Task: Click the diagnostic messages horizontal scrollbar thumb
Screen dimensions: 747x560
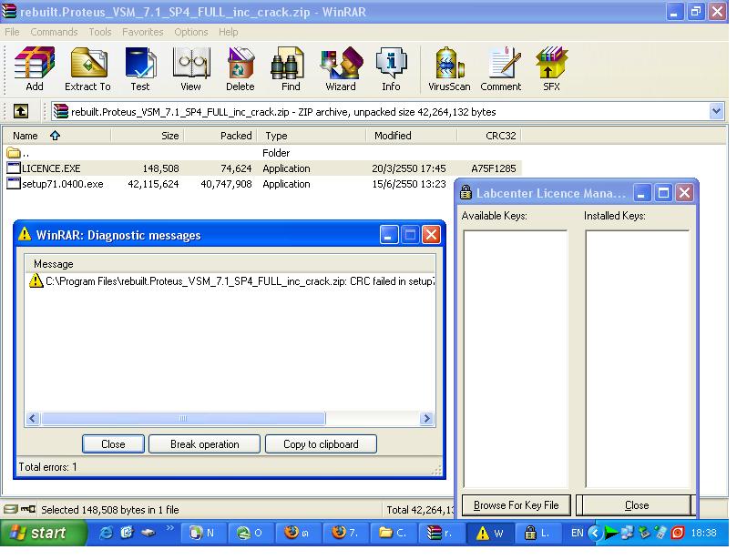Action: [183, 419]
